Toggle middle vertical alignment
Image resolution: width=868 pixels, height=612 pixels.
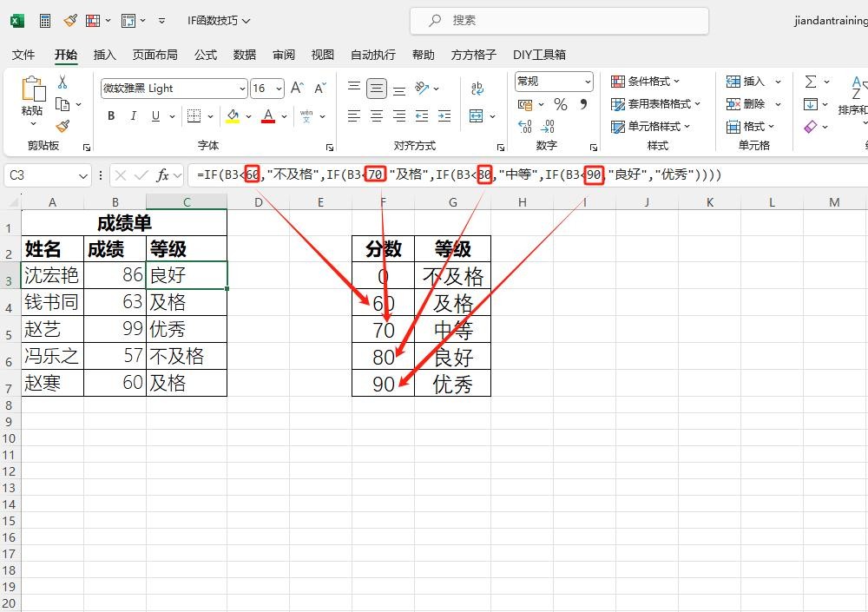tap(377, 89)
